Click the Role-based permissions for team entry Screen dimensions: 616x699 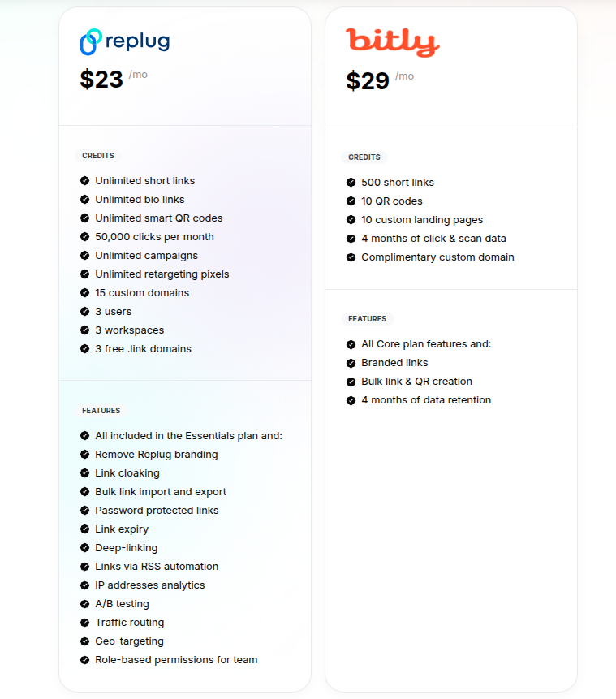[175, 659]
